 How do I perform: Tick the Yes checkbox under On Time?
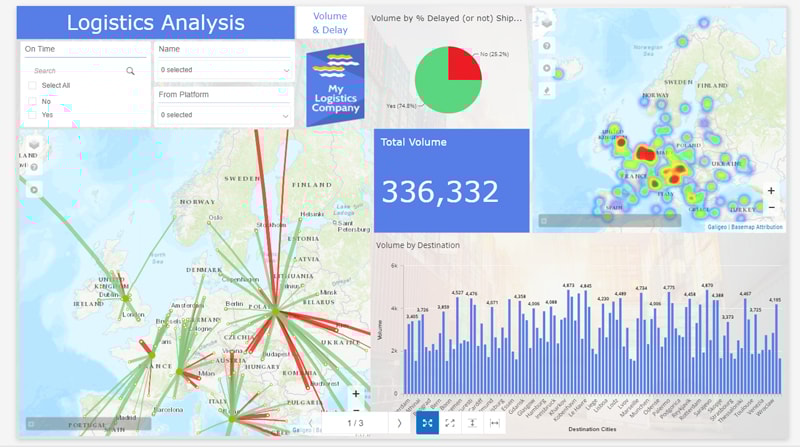33,115
